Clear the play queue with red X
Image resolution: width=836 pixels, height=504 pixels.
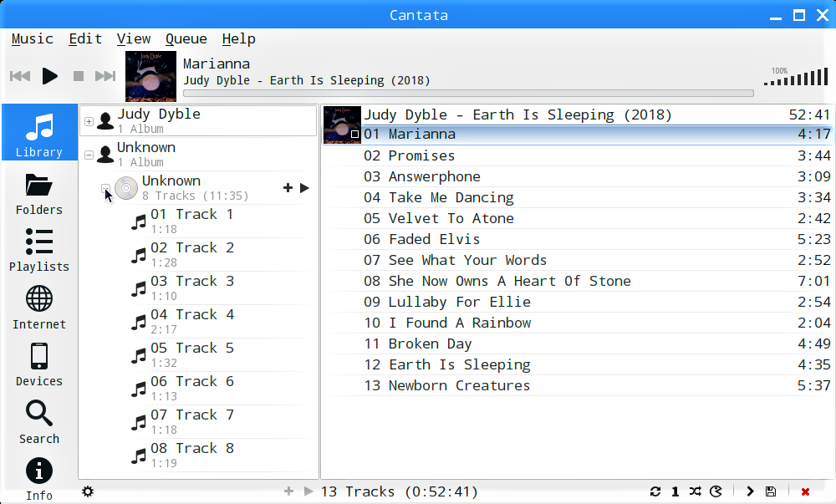(805, 491)
